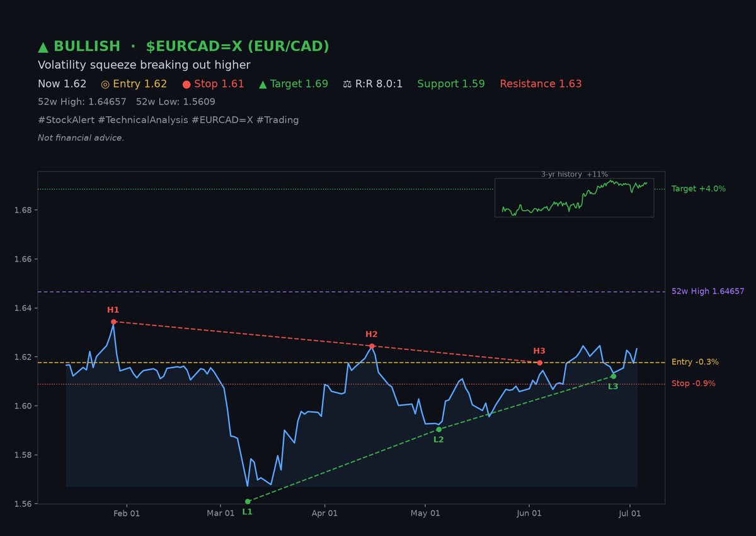Click the '52w High 1.64657' line label
Image resolution: width=756 pixels, height=536 pixels.
[x=709, y=292]
